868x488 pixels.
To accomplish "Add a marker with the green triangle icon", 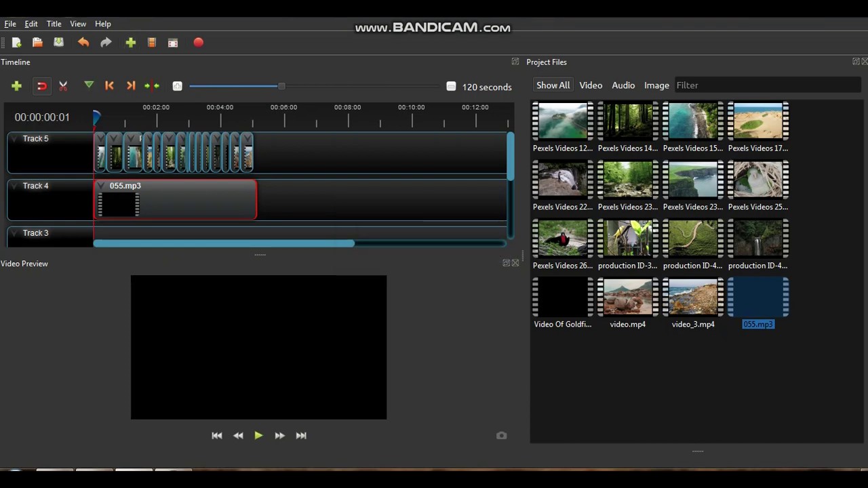I will coord(89,85).
